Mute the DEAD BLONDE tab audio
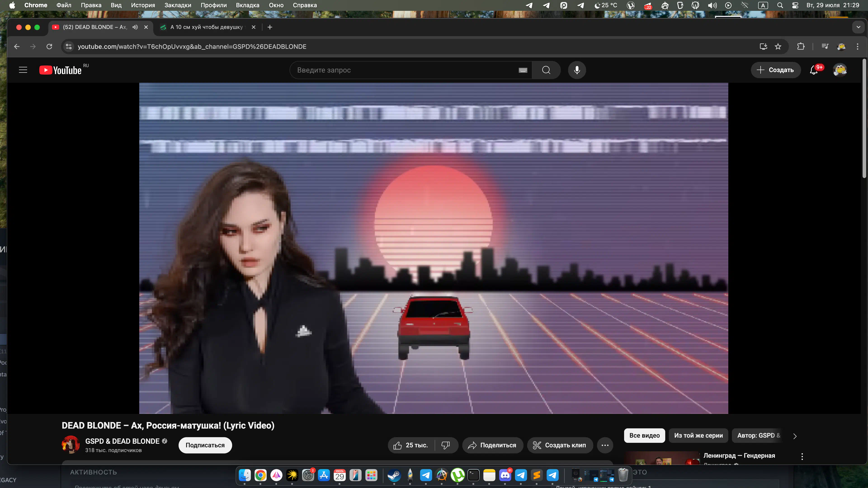The image size is (868, 488). [135, 27]
